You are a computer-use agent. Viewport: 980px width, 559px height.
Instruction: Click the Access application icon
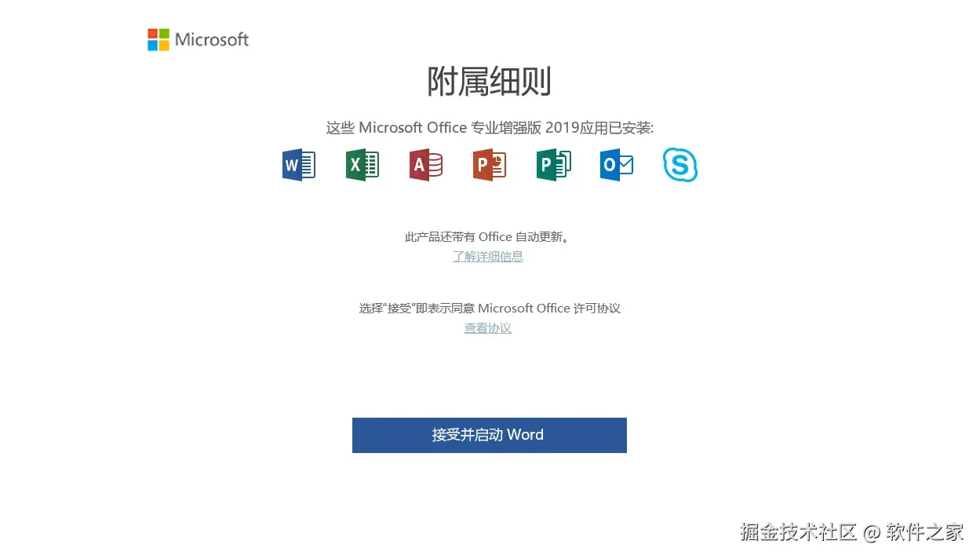click(x=426, y=165)
